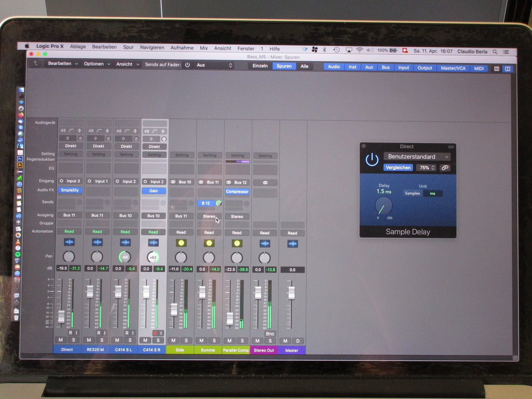This screenshot has height=399, width=532.
Task: Toggle the Sends auf Fader power icon
Action: [187, 65]
